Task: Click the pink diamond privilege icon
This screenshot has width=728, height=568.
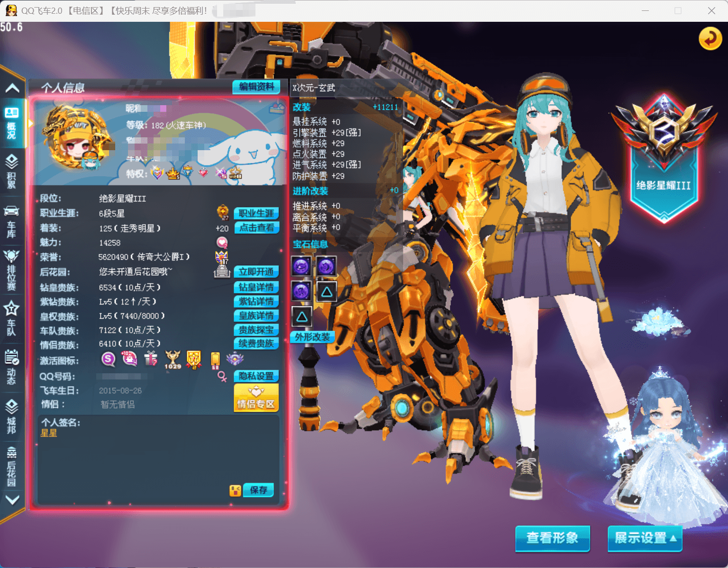Action: coord(203,172)
